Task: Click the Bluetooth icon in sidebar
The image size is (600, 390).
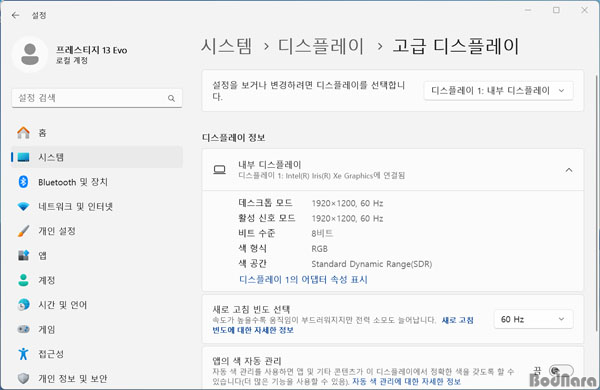Action: [x=23, y=182]
